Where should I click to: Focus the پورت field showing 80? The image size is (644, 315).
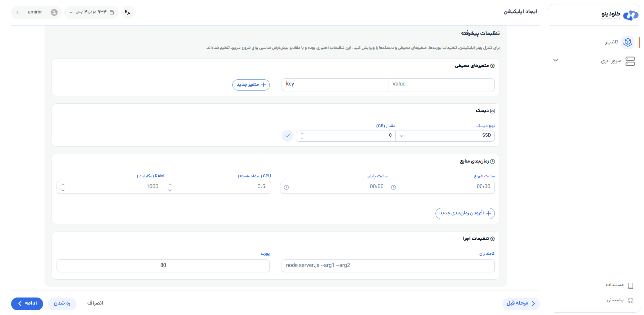163,266
